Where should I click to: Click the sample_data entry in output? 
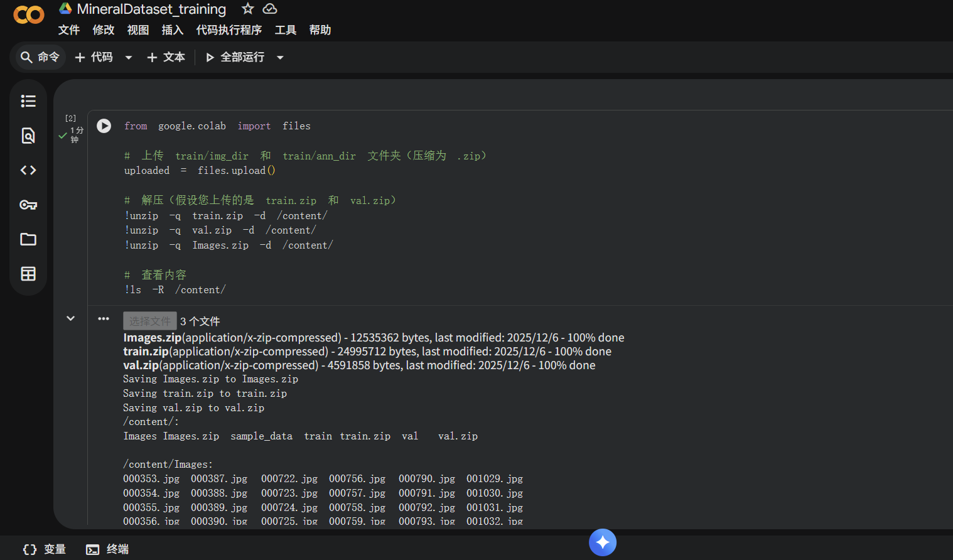261,436
